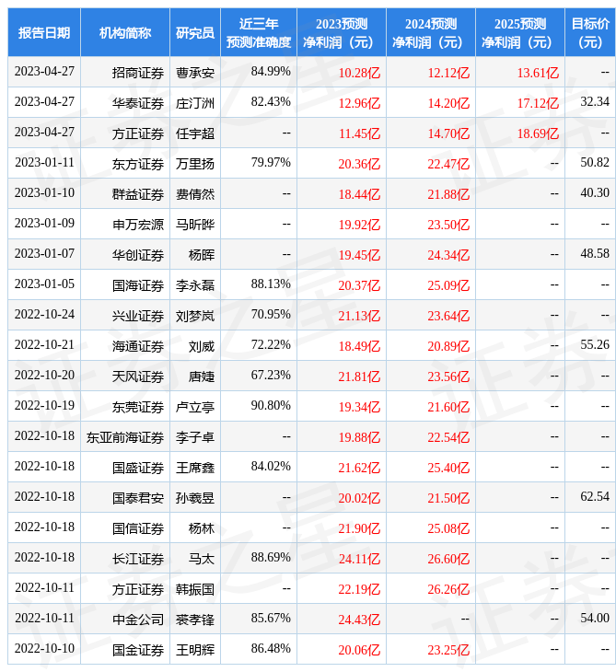
Task: Select target price 50.82
Action: click(x=595, y=162)
